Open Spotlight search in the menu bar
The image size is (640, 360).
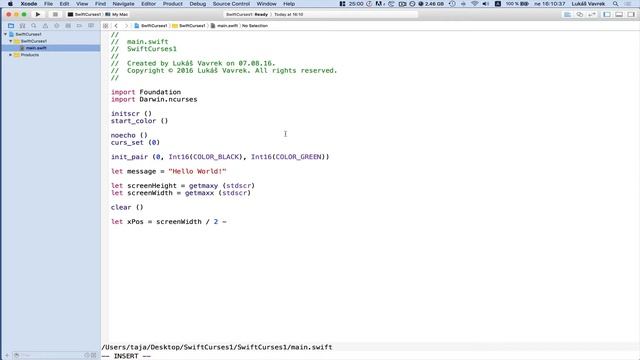coord(616,4)
